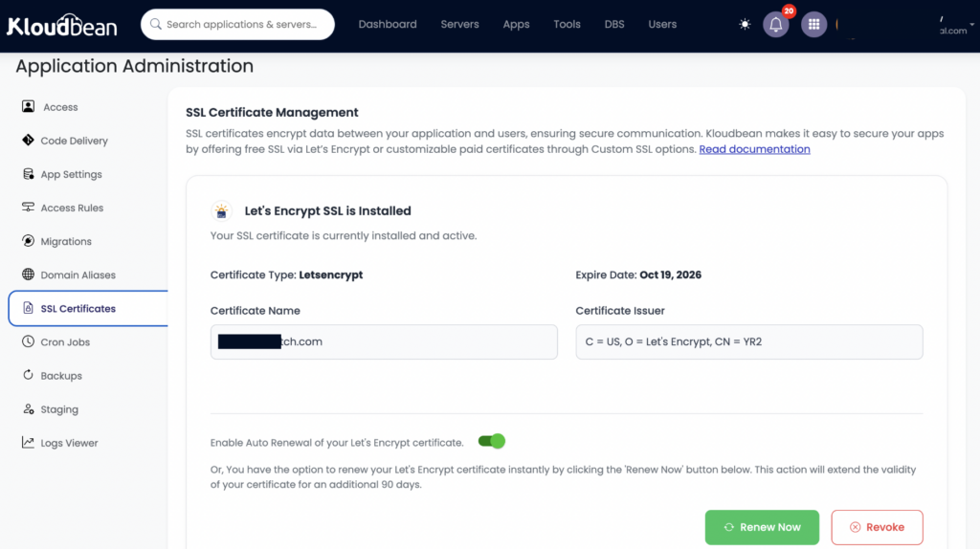
Task: Focus the search applications & servers field
Action: pos(237,24)
